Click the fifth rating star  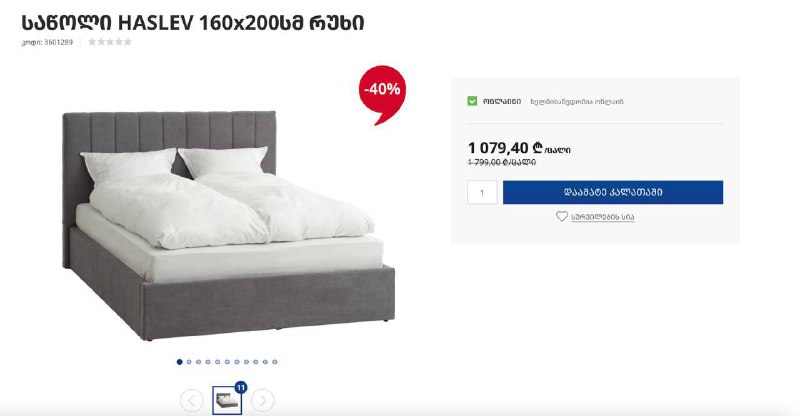click(128, 42)
